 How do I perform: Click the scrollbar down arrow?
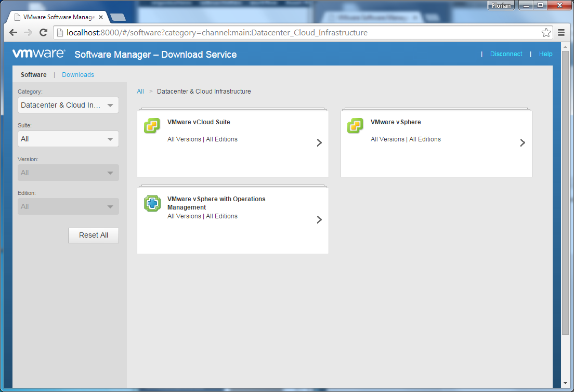tap(565, 383)
